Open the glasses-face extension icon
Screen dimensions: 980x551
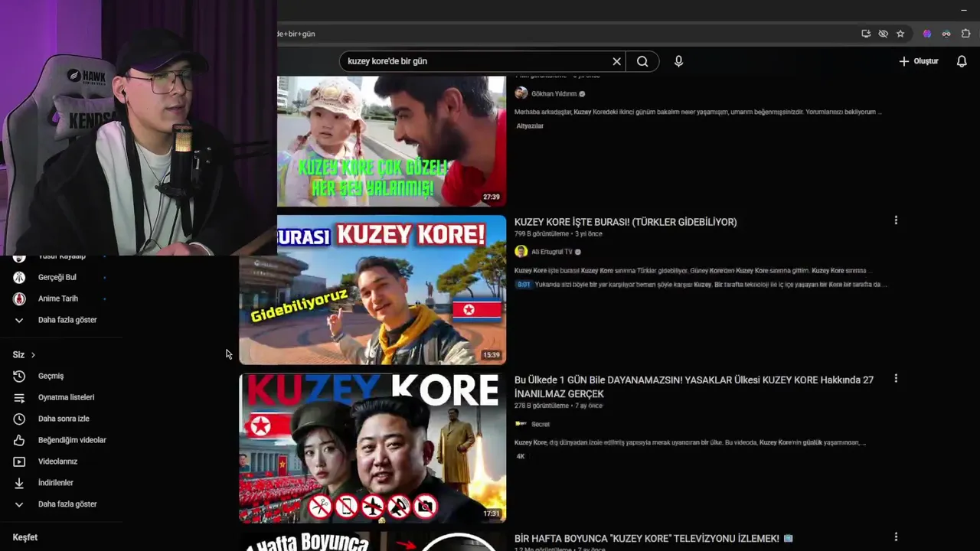click(946, 34)
